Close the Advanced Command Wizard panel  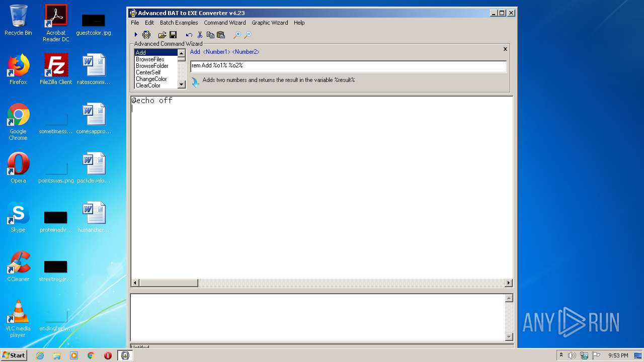point(505,49)
